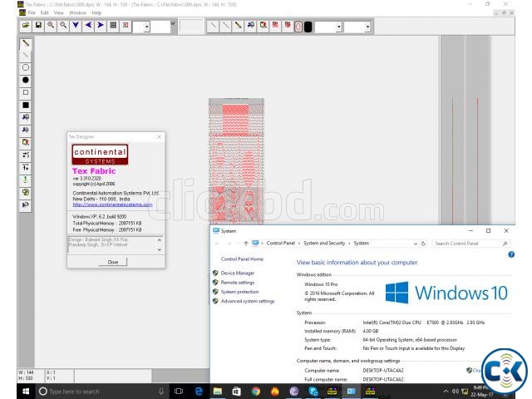The width and height of the screenshot is (532, 399).
Task: Click the first red pattern icon in the top toolbar
Action: click(275, 26)
